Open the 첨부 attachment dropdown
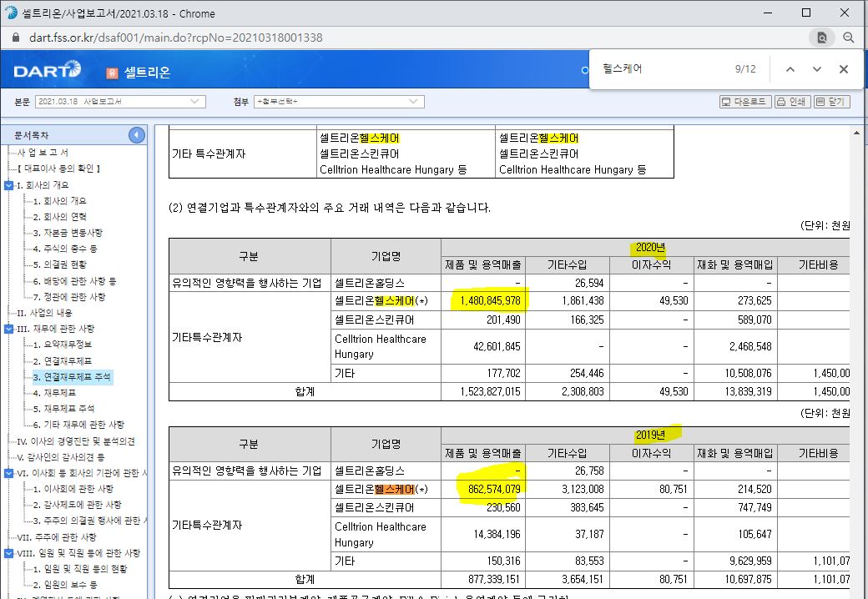 tap(339, 102)
